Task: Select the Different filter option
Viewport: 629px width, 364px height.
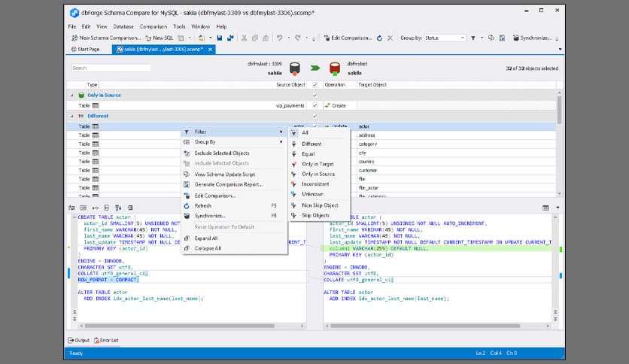Action: (319, 144)
